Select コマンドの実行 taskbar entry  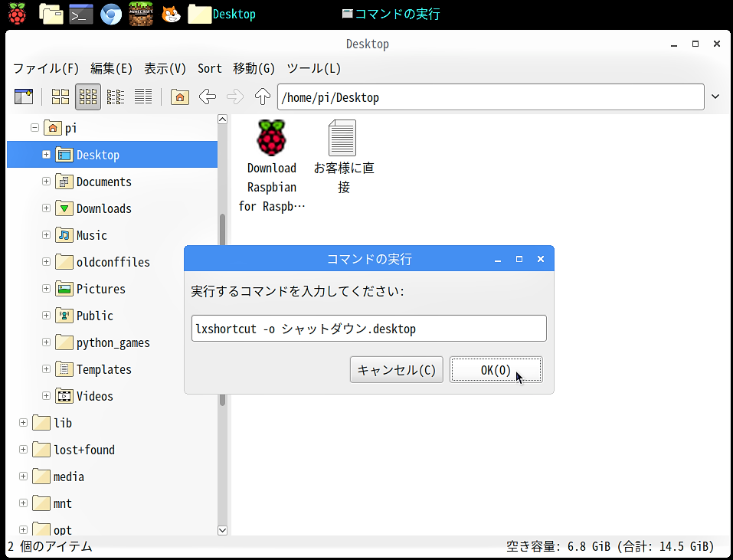[391, 14]
